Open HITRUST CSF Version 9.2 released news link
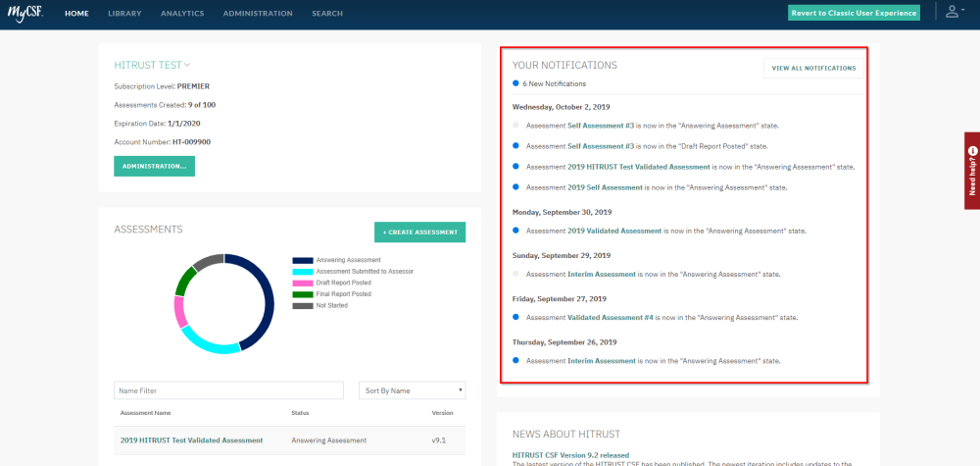The image size is (980, 466). (570, 455)
